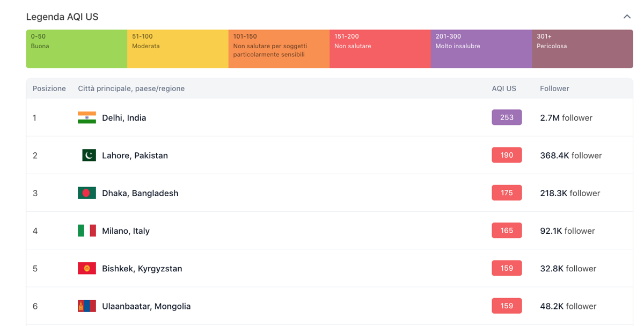Screen dimensions: 644x326
Task: Click the Bangladesh flag icon
Action: pos(87,193)
